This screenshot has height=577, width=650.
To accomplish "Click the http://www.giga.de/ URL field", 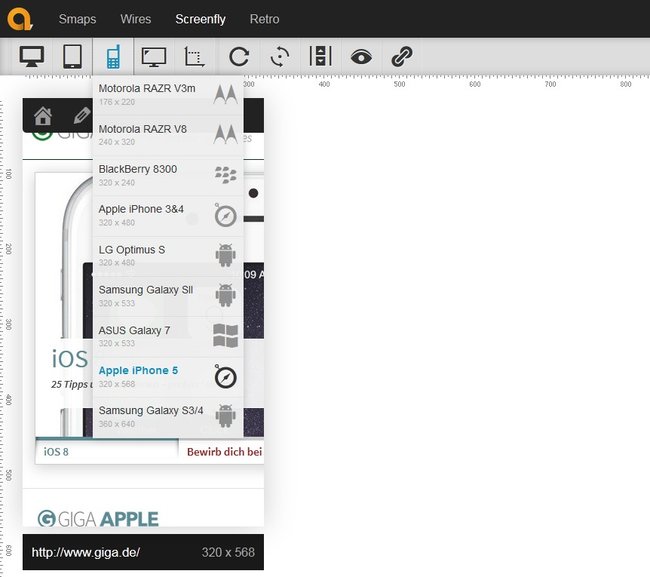I will [x=86, y=552].
